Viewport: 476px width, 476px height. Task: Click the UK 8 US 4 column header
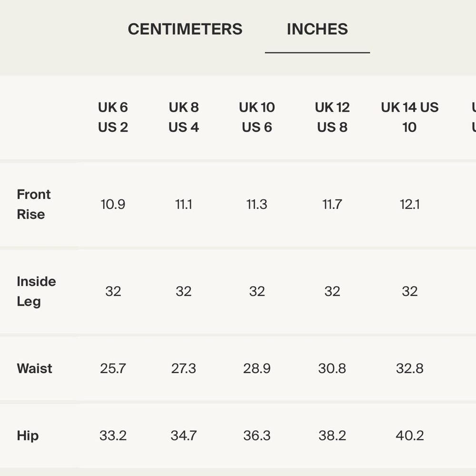[183, 117]
